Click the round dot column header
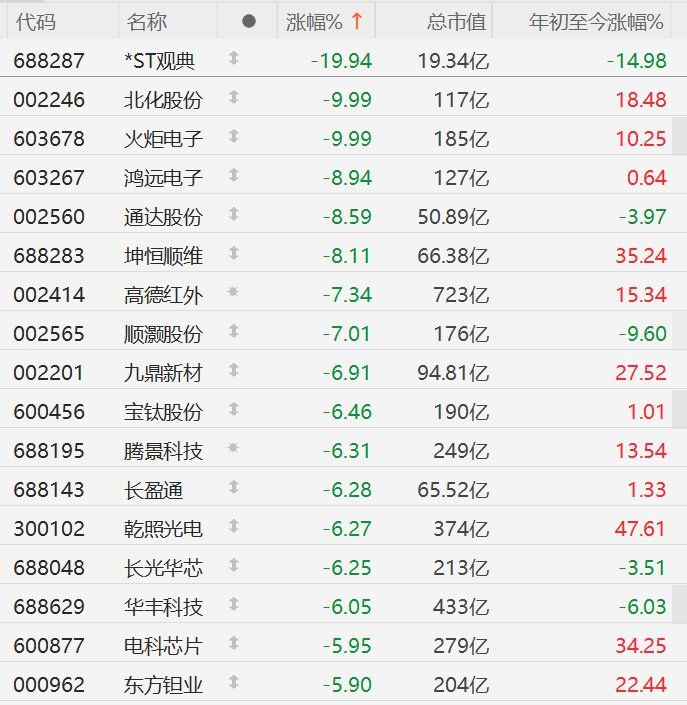 click(249, 21)
